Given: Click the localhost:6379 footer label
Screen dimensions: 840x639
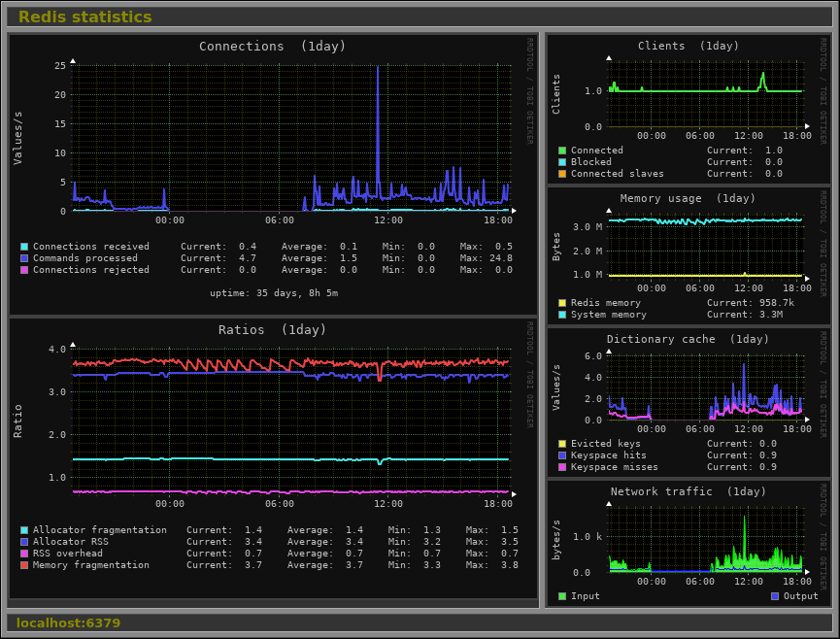Looking at the screenshot, I should tap(69, 622).
